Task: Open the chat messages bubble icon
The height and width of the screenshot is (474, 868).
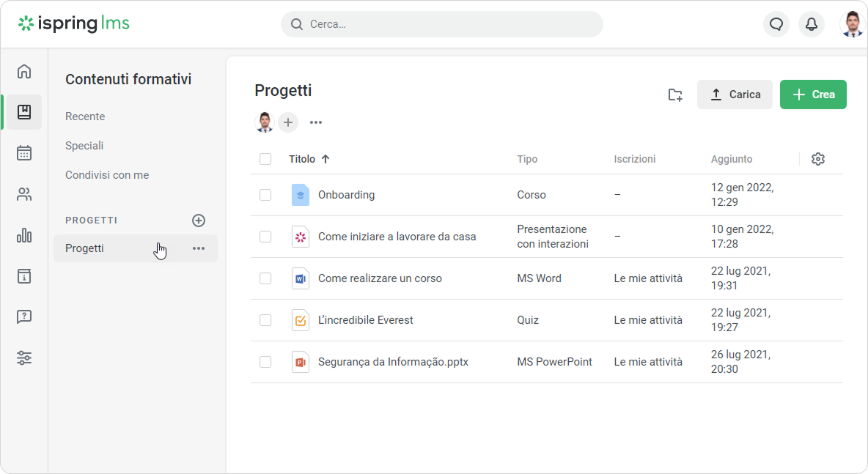Action: pyautogui.click(x=776, y=24)
